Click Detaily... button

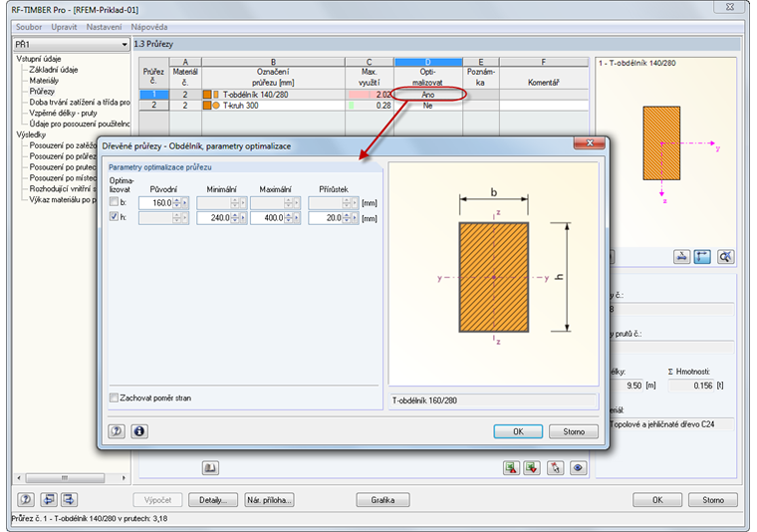coord(213,500)
